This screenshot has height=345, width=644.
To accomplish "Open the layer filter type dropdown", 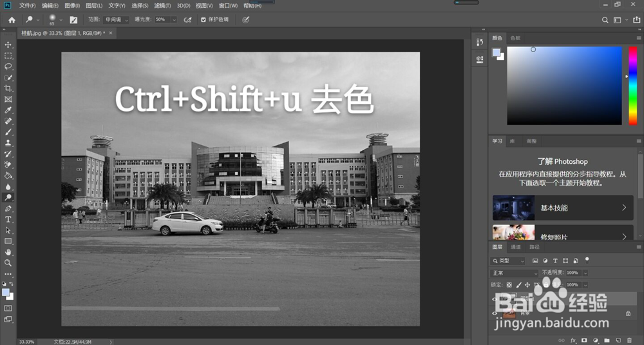I will [x=507, y=261].
